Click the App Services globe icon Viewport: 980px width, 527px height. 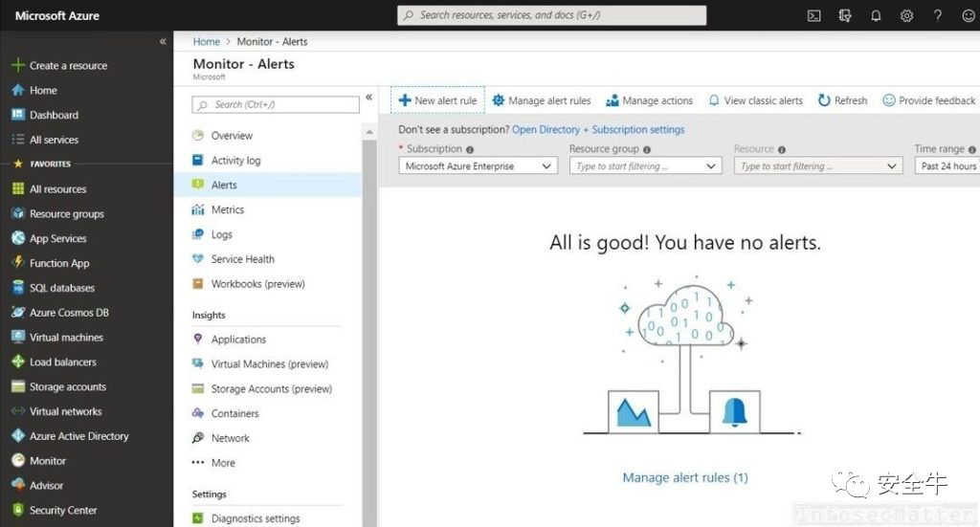[18, 238]
